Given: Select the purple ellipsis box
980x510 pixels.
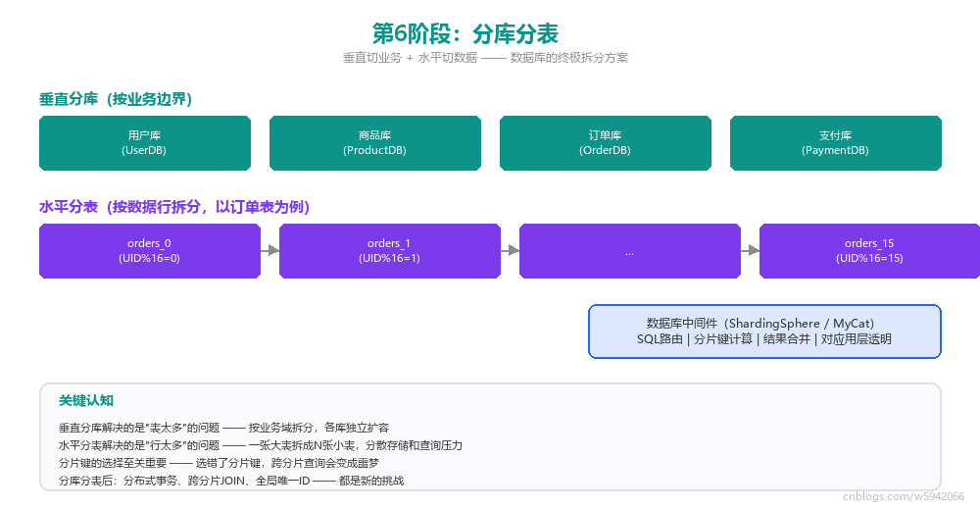Looking at the screenshot, I should 630,251.
